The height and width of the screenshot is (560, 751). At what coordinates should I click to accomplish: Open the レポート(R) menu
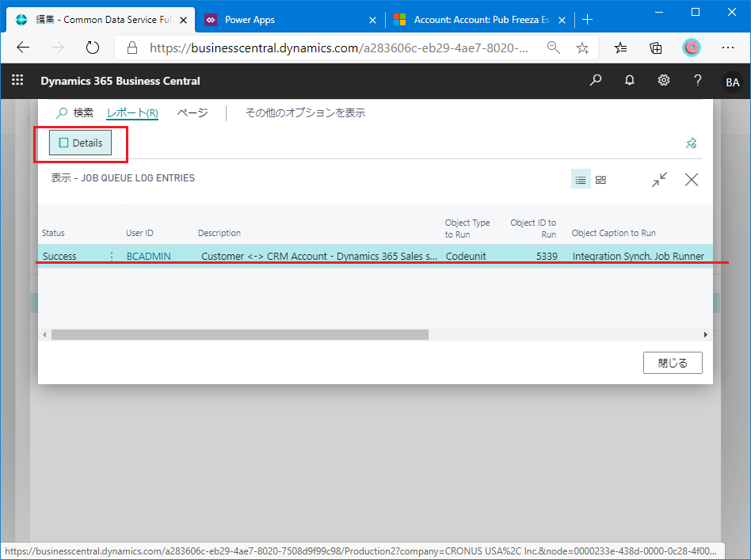[x=132, y=113]
